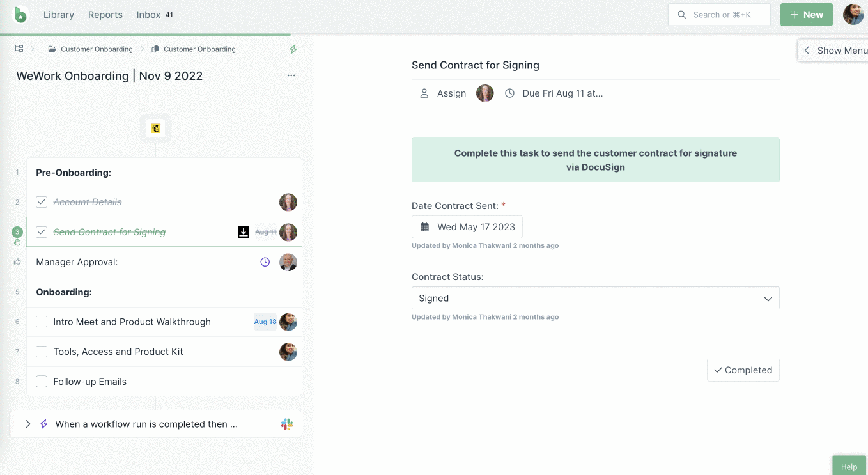Click the clock icon beside due date
The width and height of the screenshot is (868, 475).
click(509, 93)
